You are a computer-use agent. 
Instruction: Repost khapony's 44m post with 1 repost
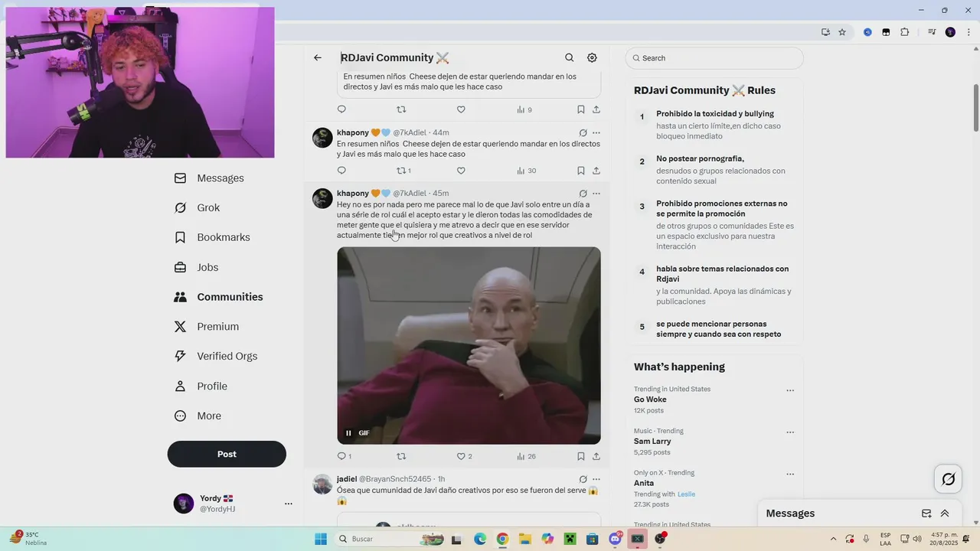coord(403,171)
